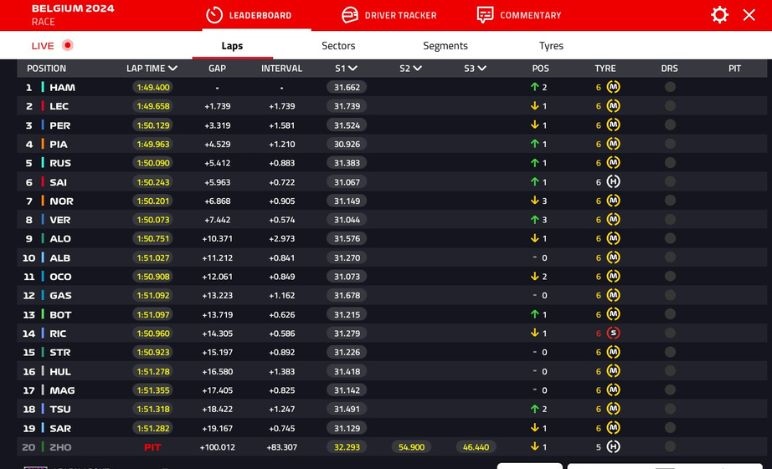
Task: Click Zhou's hard tyre icon
Action: tap(613, 447)
